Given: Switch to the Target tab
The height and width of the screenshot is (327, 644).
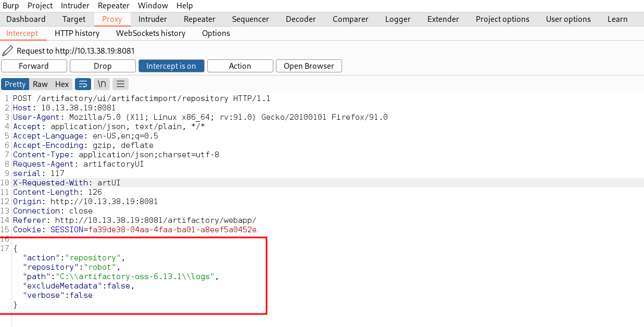Looking at the screenshot, I should click(x=74, y=19).
